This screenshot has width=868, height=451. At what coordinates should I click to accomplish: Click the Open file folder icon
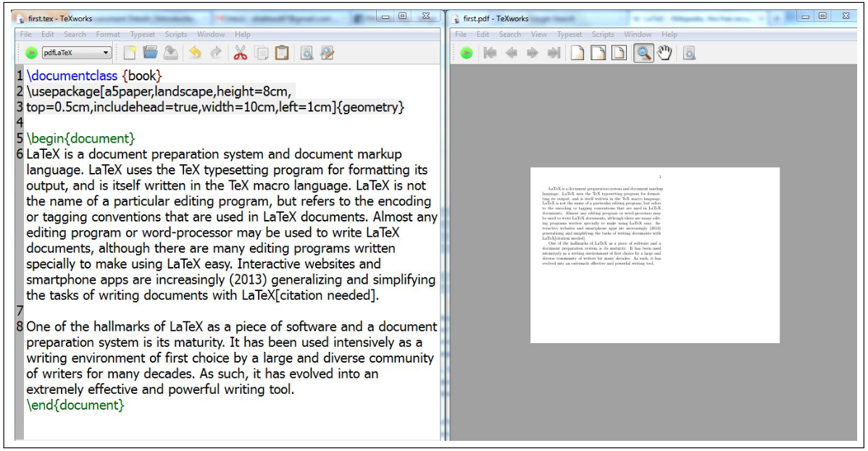pyautogui.click(x=150, y=53)
